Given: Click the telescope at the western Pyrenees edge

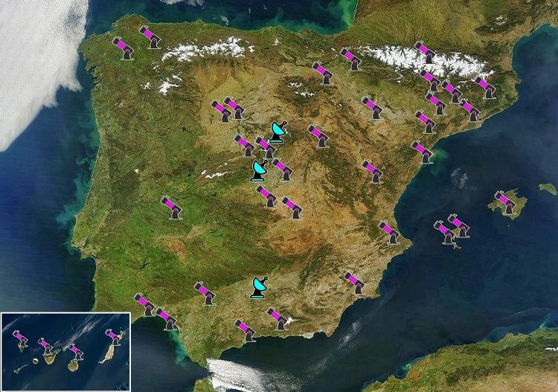Looking at the screenshot, I should 351,60.
